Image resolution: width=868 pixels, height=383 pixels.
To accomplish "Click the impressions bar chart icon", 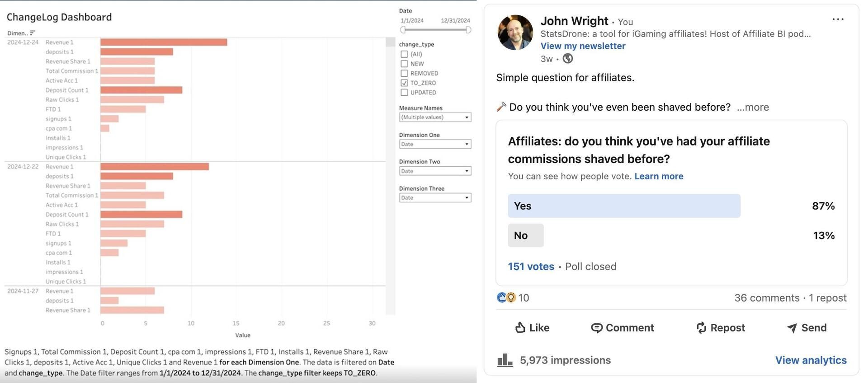I will coord(505,360).
